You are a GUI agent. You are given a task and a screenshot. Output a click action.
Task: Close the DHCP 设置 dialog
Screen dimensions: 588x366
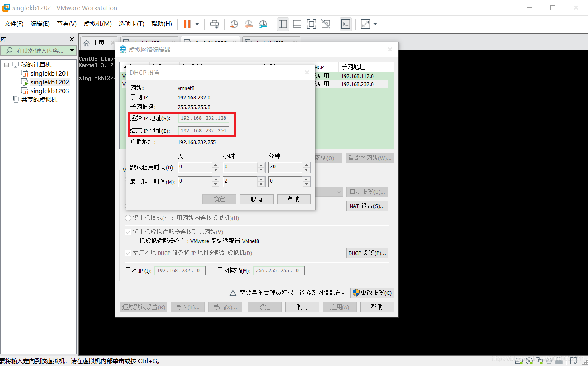coord(307,72)
